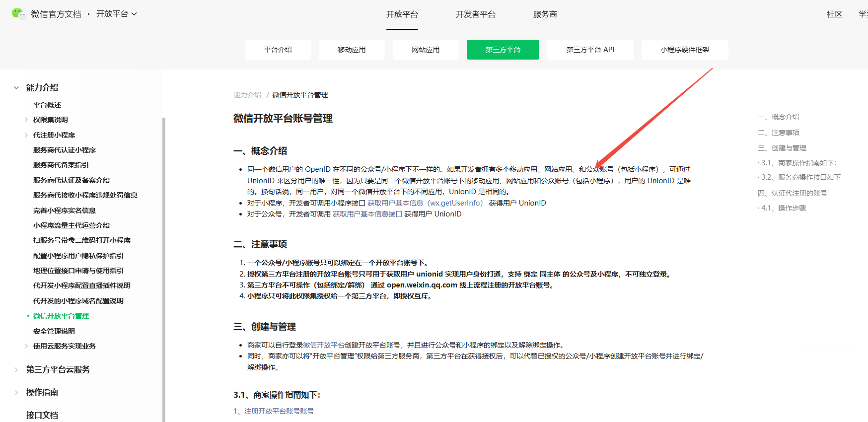868x422 pixels.
Task: Select the 开放平台 top navigation tab
Action: [x=402, y=14]
